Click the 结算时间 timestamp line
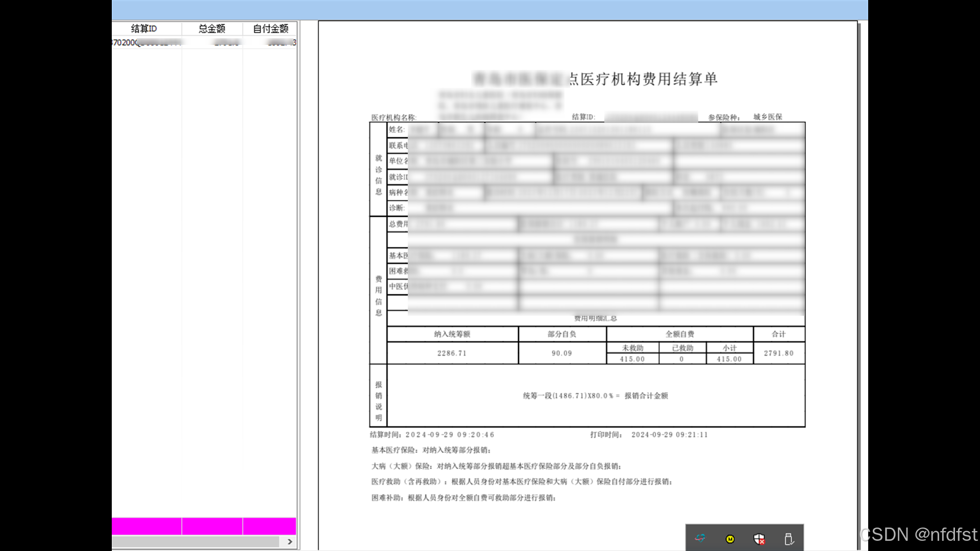 point(432,435)
